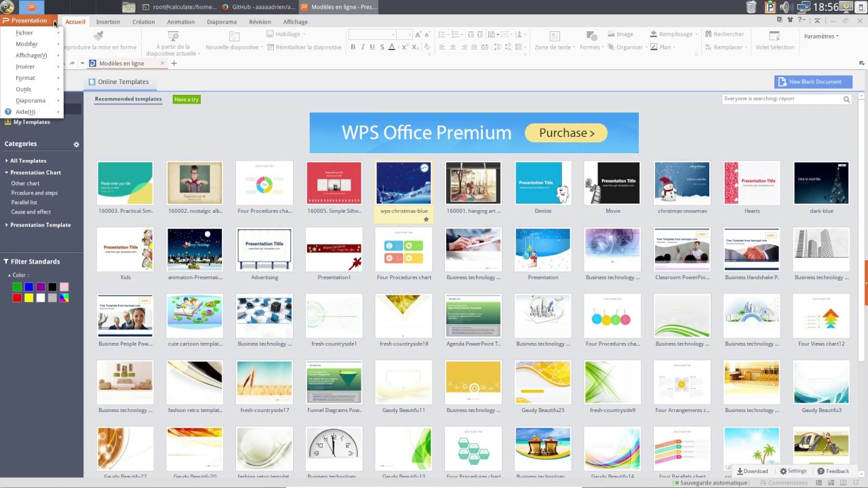Open the Plan outline dropdown
The image size is (868, 488).
tap(663, 47)
